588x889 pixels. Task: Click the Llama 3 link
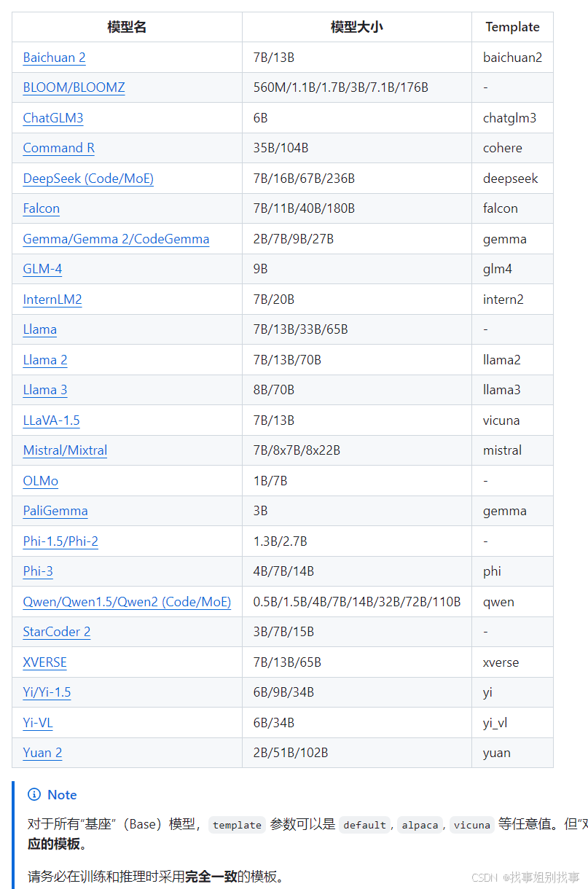coord(45,390)
